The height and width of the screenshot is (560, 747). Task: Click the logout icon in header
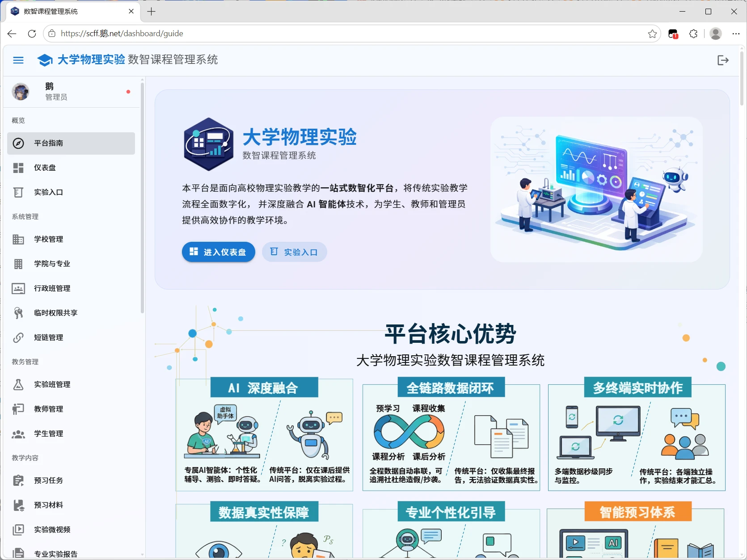pyautogui.click(x=723, y=60)
